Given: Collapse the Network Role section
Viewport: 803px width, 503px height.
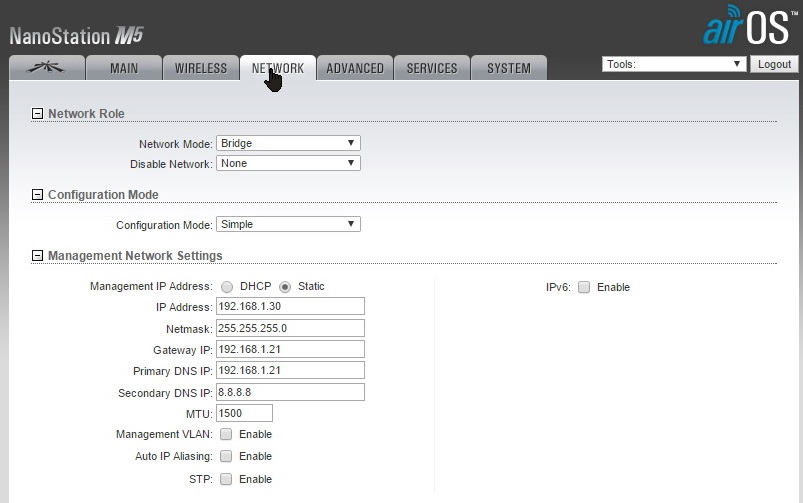Looking at the screenshot, I should pos(37,114).
